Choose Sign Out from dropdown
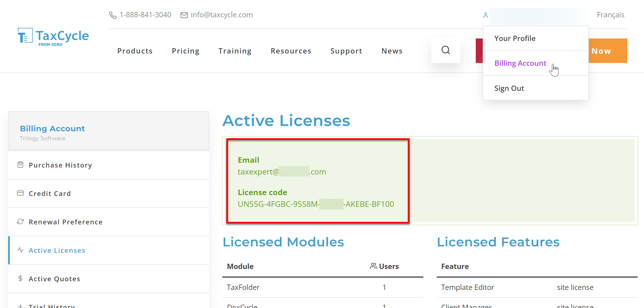 [535, 88]
